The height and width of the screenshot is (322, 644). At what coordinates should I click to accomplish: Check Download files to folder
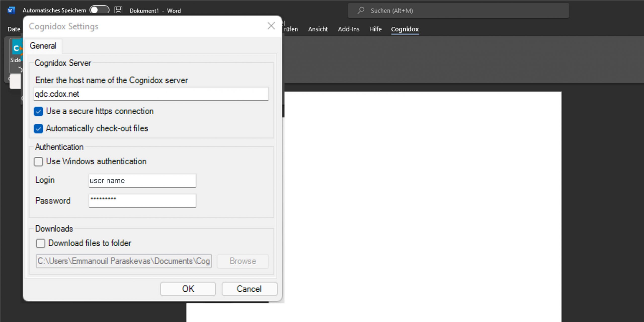point(41,243)
